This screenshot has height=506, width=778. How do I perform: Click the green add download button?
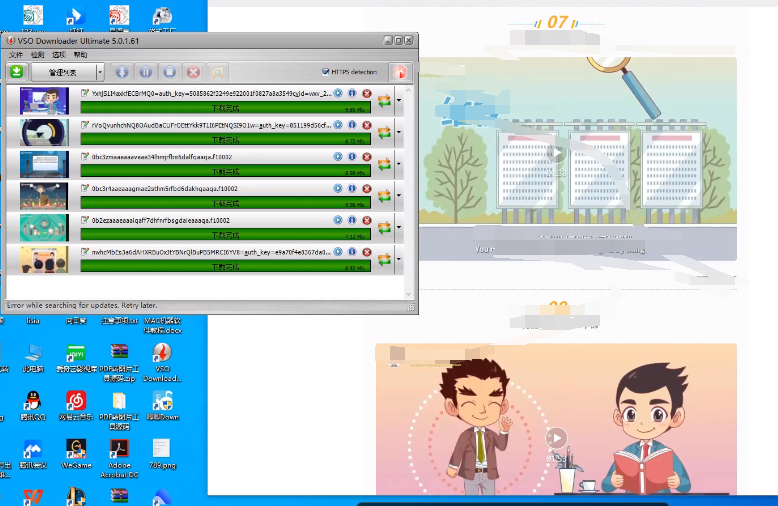[17, 72]
